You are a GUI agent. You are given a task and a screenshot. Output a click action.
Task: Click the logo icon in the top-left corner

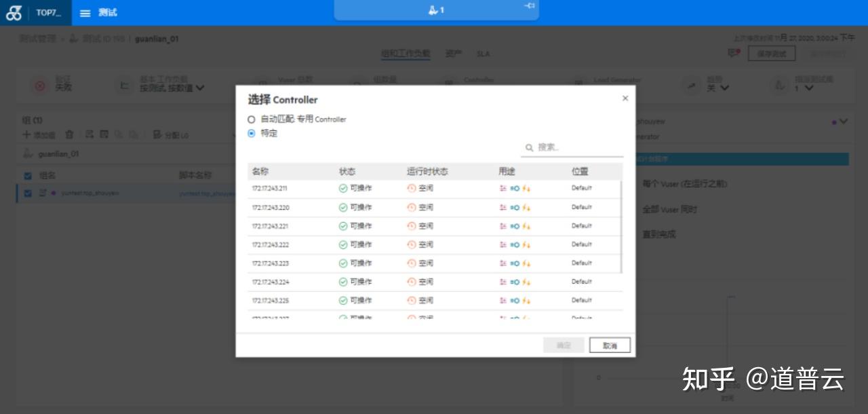pyautogui.click(x=14, y=12)
